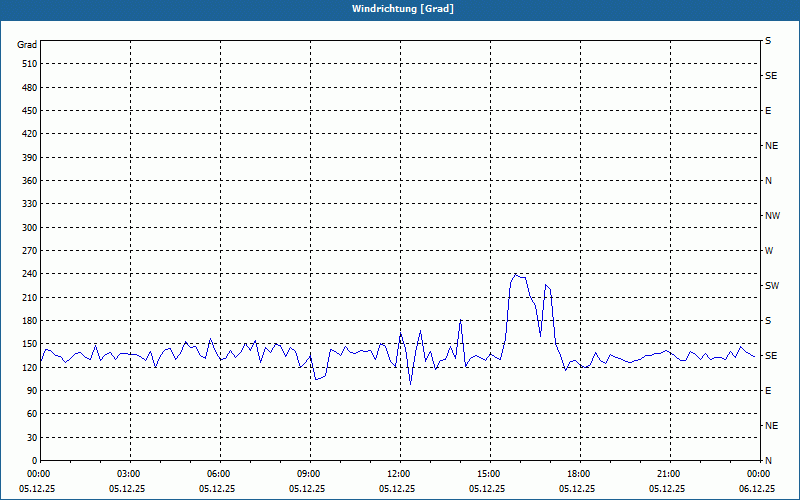
Task: Select the 240 y-axis value
Action: point(30,274)
